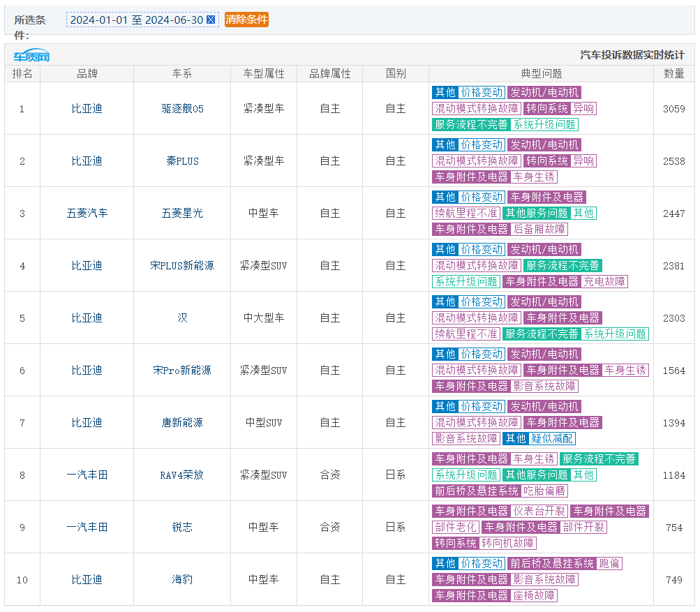Open the 海豹 series link
The height and width of the screenshot is (612, 700).
point(182,579)
